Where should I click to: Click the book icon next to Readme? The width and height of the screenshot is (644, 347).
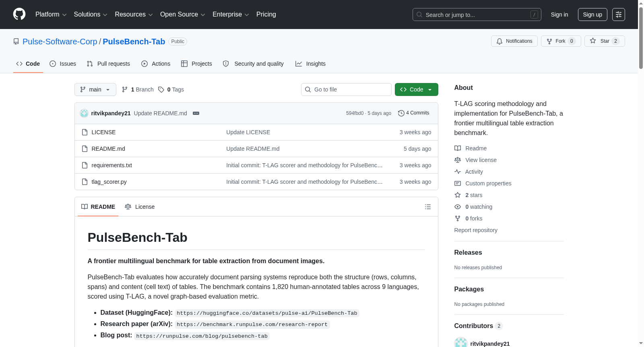[458, 148]
